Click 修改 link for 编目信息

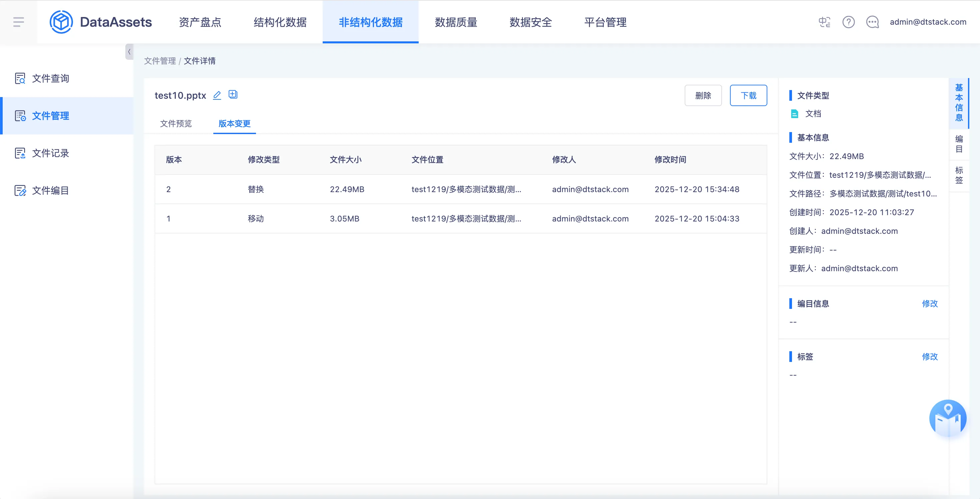[929, 303]
